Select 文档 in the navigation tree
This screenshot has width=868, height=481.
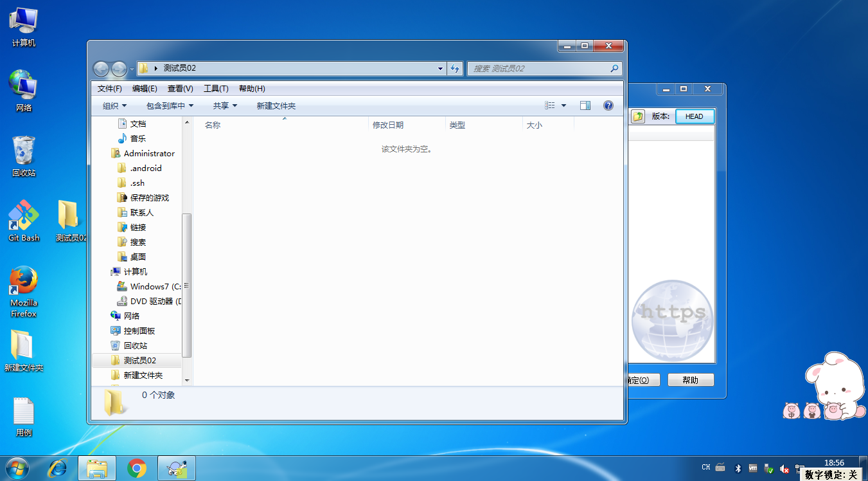click(x=132, y=123)
